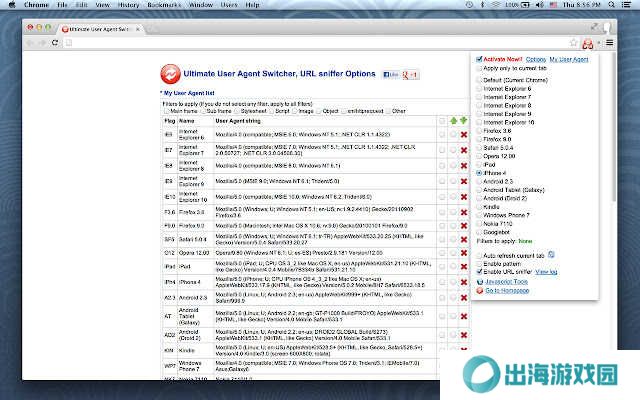Select the iPhone 4 radio button
The image size is (640, 400).
click(479, 173)
